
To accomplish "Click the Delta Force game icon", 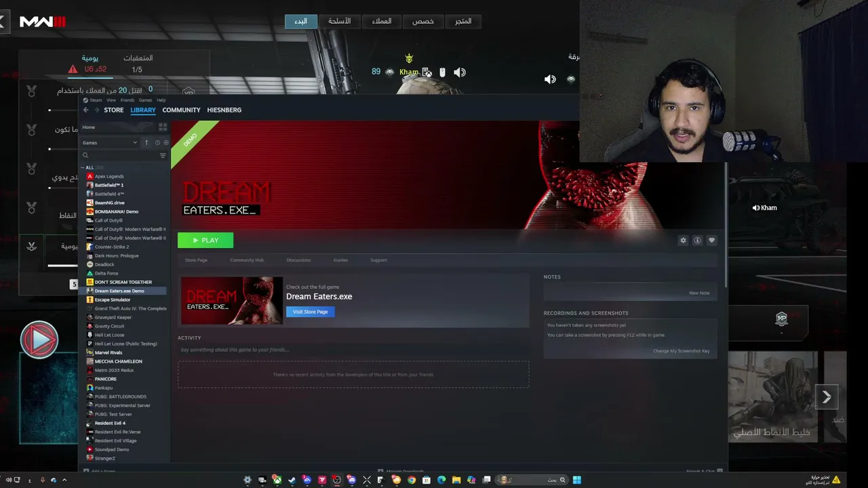I will [x=90, y=273].
